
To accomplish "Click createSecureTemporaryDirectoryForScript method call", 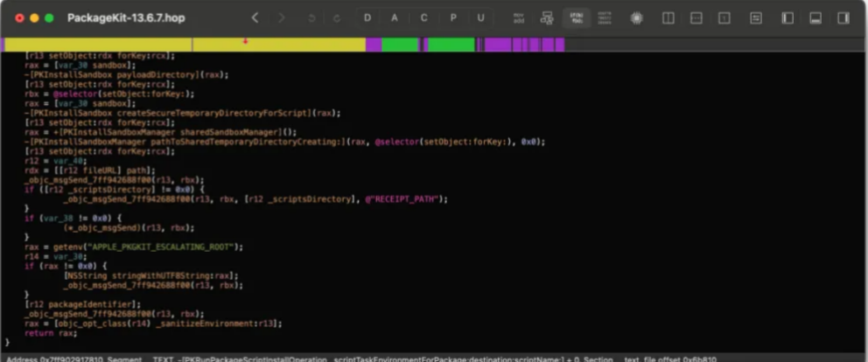I will coord(183,113).
